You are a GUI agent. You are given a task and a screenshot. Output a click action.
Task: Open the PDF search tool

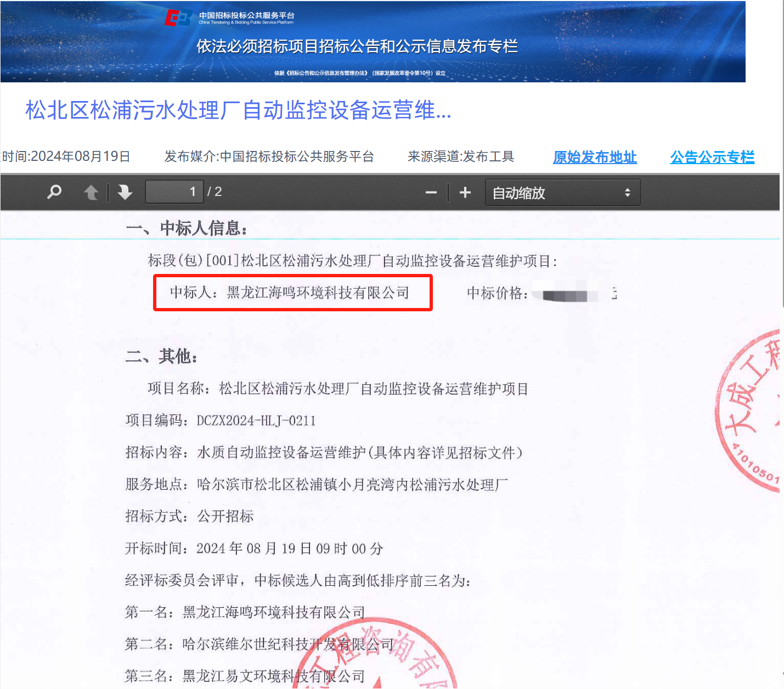tap(54, 192)
